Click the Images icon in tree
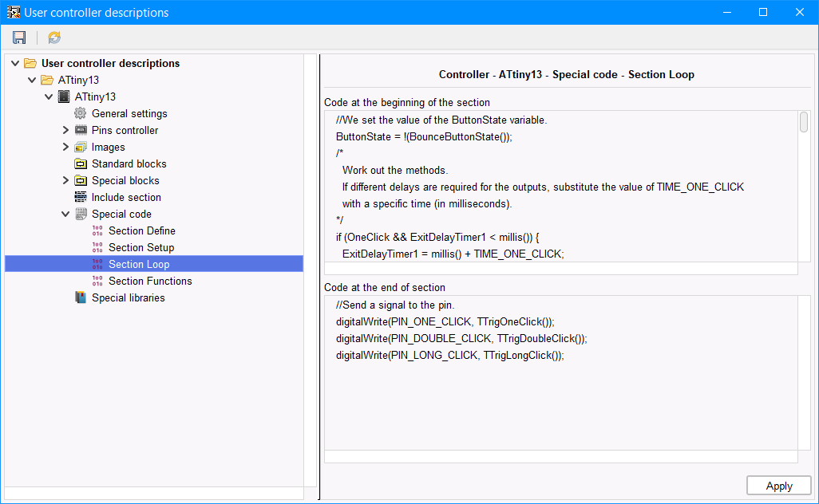 (x=81, y=147)
